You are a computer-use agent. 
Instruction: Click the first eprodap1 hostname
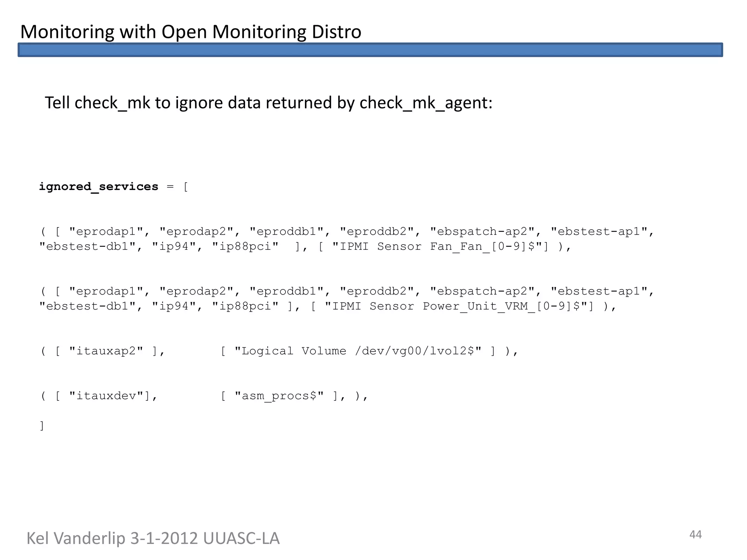pyautogui.click(x=106, y=232)
